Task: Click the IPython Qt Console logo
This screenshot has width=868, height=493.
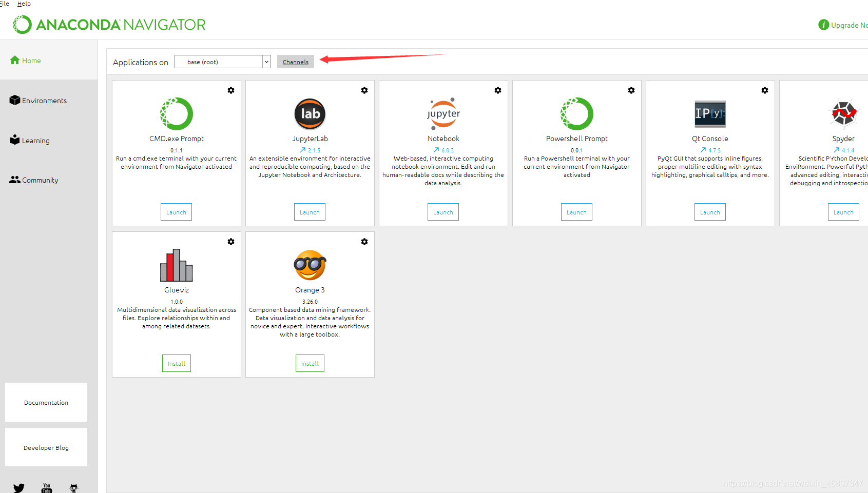Action: 710,114
